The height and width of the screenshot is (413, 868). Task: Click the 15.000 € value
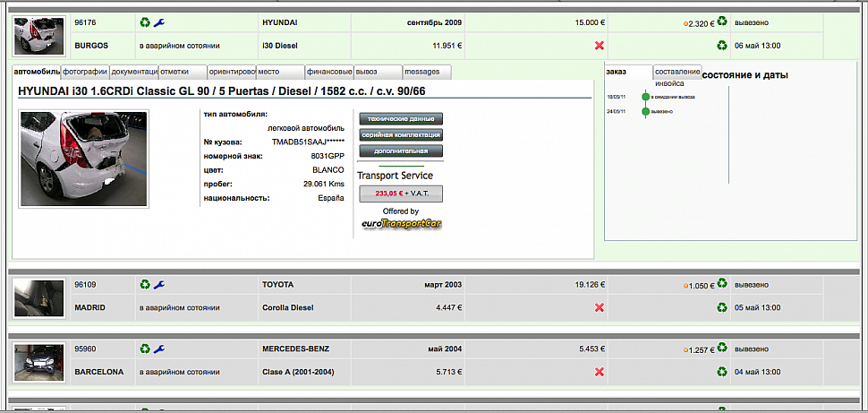coord(590,22)
